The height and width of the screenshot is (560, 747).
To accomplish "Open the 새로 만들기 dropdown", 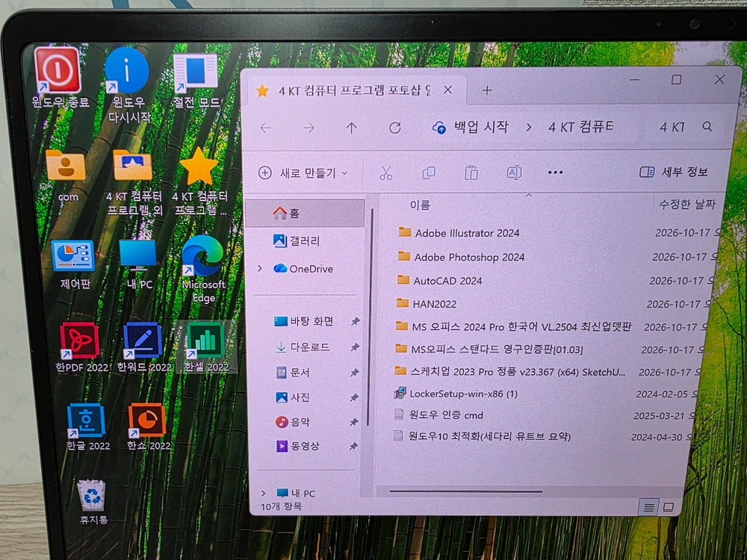I will click(x=303, y=173).
